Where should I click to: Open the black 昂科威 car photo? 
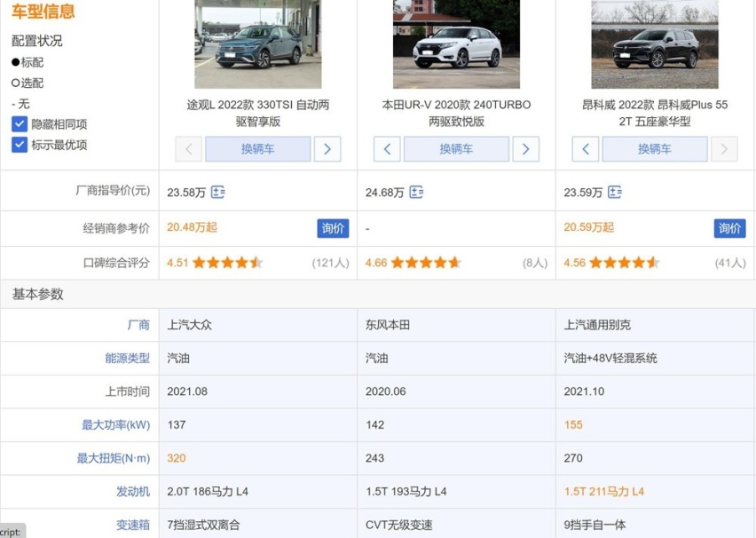[x=655, y=44]
